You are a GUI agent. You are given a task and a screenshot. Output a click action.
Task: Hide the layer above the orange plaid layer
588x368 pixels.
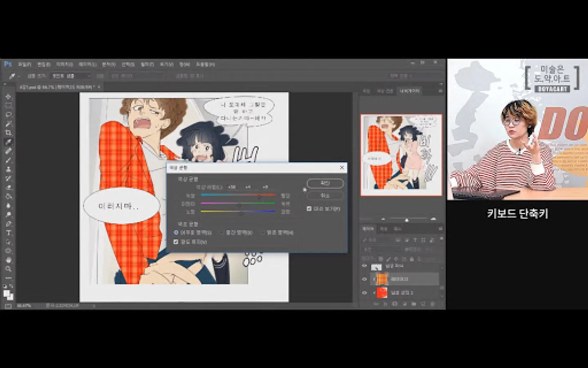tap(365, 266)
